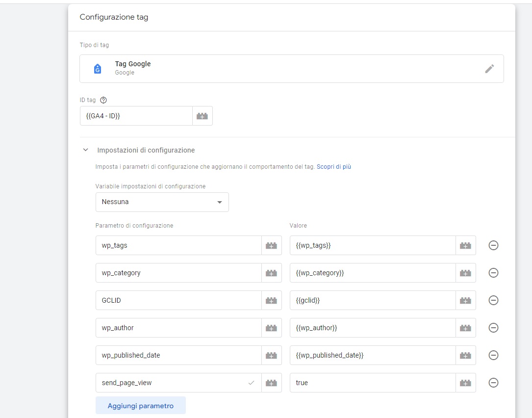
Task: Click the variable picker beside the GA4 ID field
Action: point(203,116)
